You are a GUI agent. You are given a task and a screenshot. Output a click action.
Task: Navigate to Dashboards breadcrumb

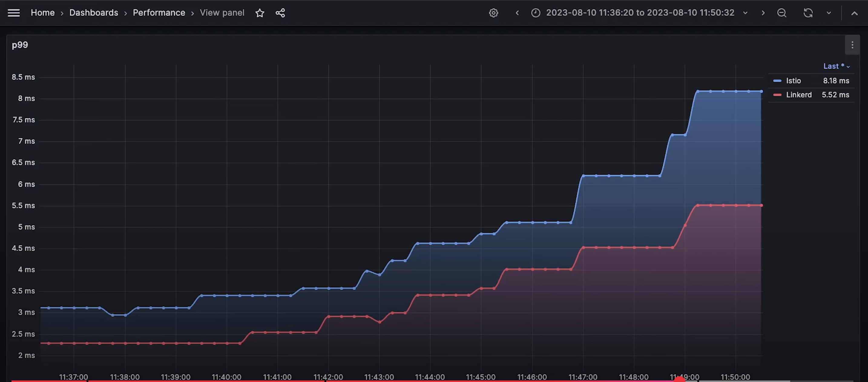[93, 13]
